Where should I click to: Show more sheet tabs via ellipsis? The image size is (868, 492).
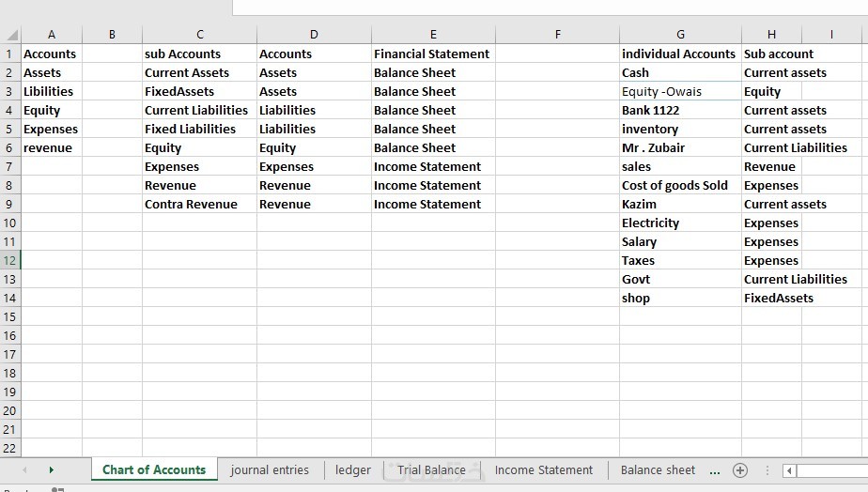(715, 470)
